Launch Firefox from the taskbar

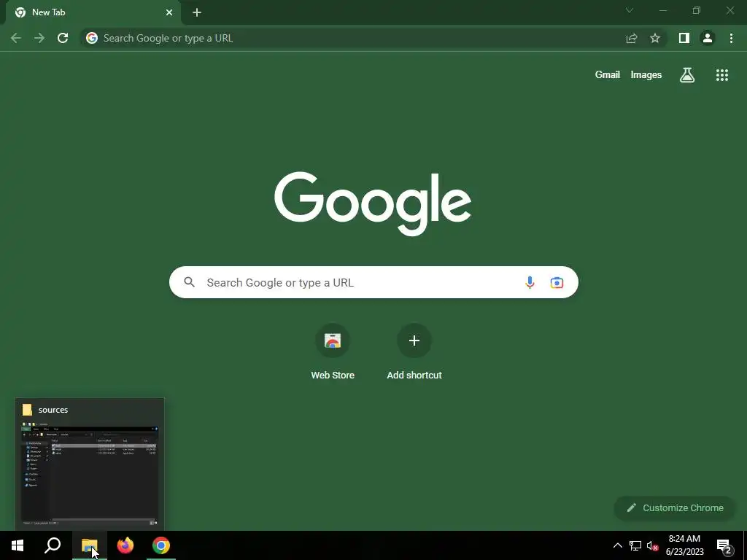coord(125,545)
